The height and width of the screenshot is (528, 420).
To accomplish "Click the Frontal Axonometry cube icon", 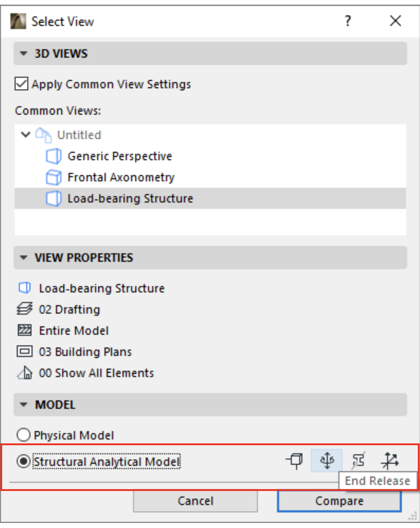I will pyautogui.click(x=53, y=177).
